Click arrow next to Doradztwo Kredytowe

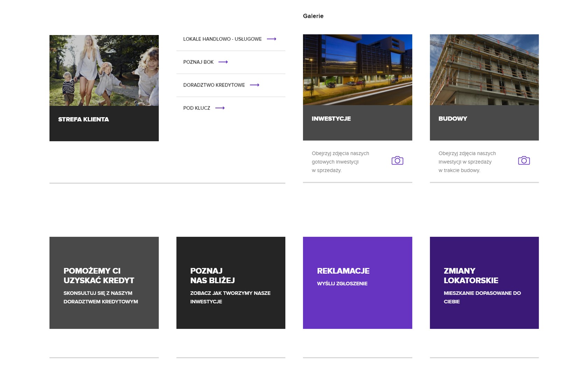point(254,85)
